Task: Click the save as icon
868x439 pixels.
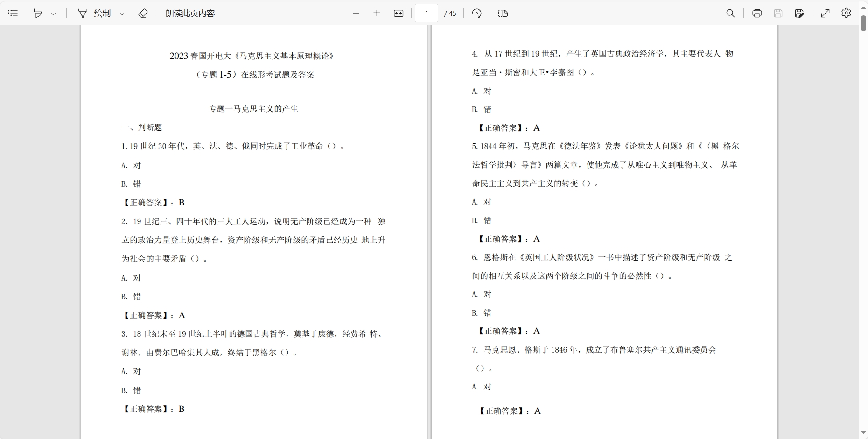Action: point(799,13)
